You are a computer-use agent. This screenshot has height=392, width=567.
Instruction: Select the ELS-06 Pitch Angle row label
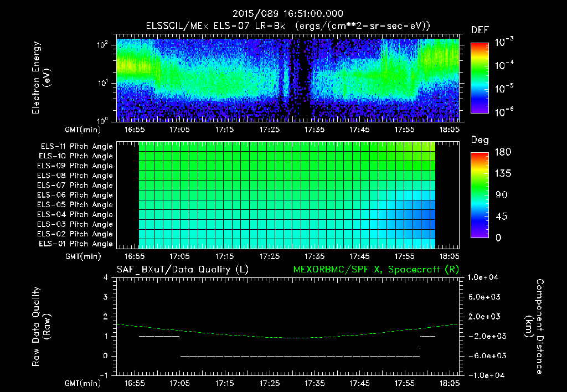point(75,195)
